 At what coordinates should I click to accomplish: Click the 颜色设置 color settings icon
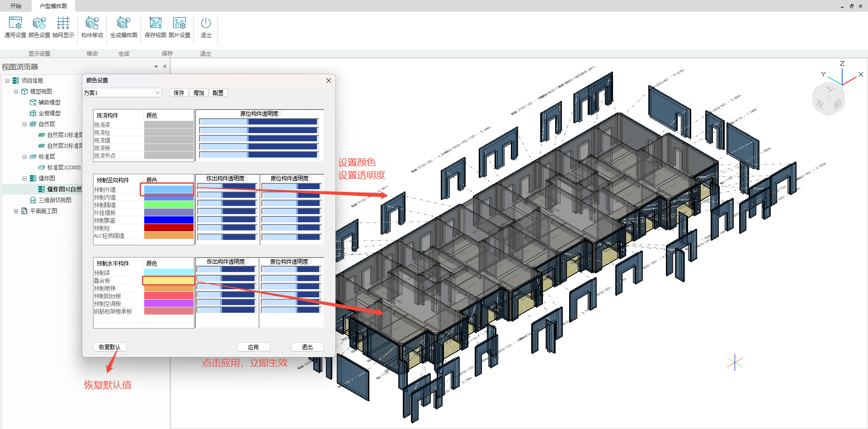(39, 27)
